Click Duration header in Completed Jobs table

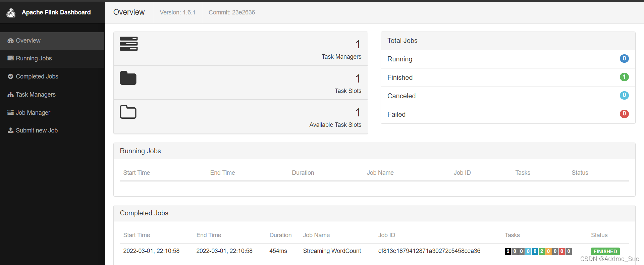[x=280, y=235]
